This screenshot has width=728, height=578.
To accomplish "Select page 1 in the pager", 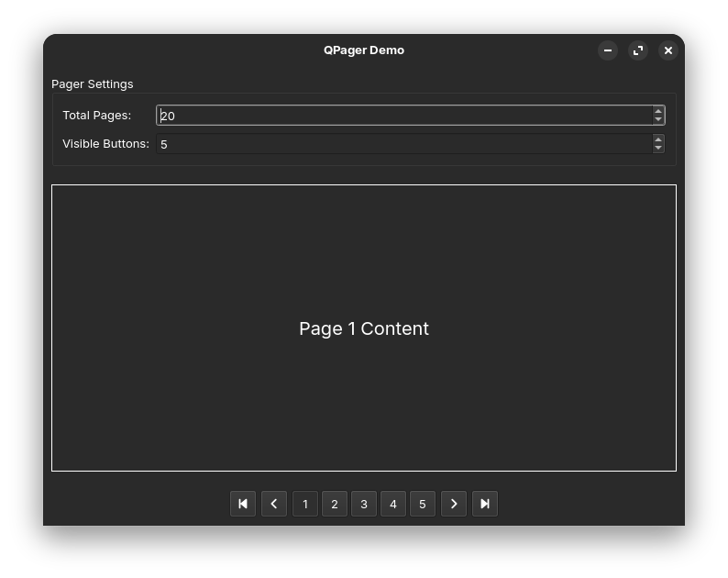I will [305, 504].
